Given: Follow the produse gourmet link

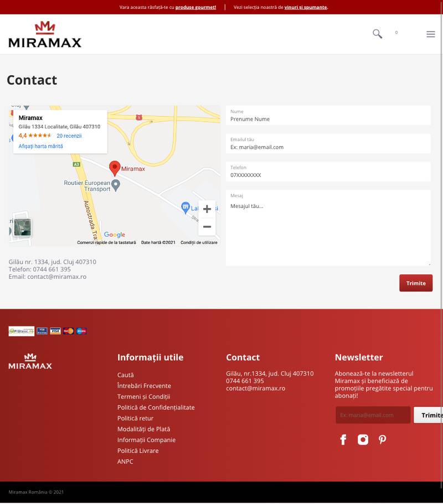Looking at the screenshot, I should click(195, 7).
